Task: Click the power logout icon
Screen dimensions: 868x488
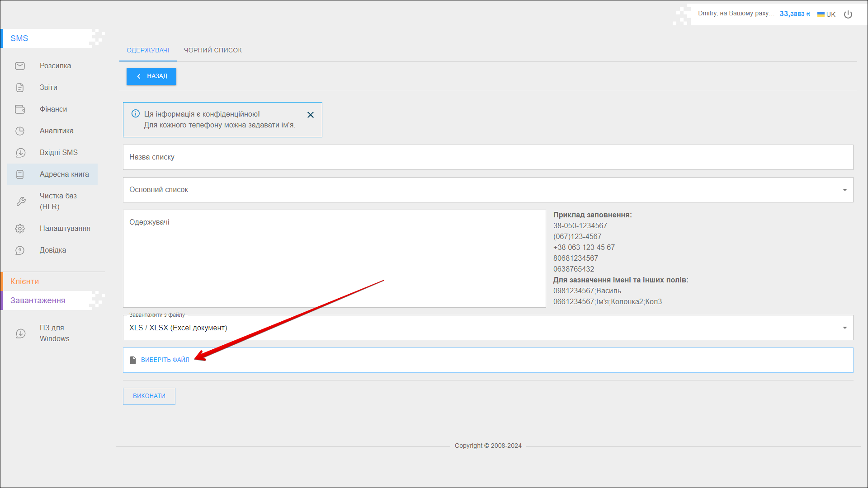Action: pyautogui.click(x=848, y=14)
